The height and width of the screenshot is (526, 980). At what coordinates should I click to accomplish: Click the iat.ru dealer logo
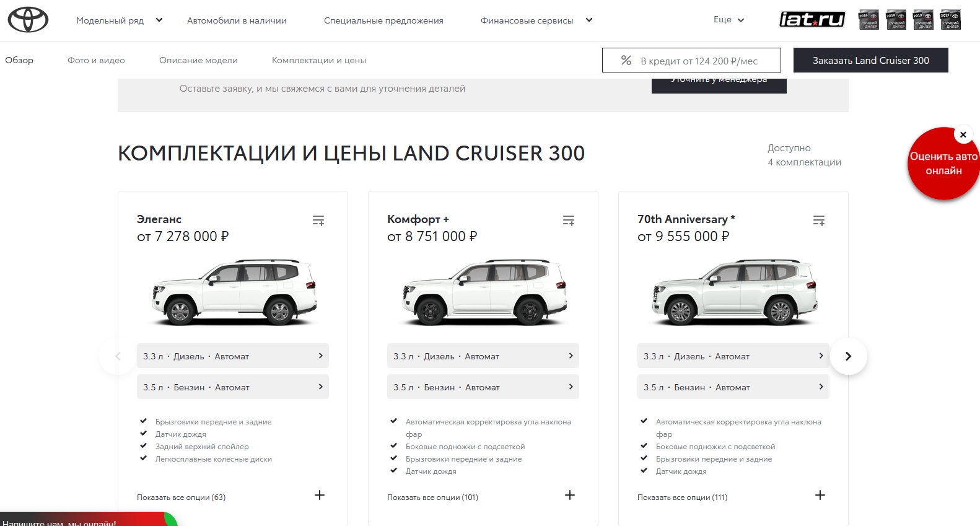[x=812, y=20]
